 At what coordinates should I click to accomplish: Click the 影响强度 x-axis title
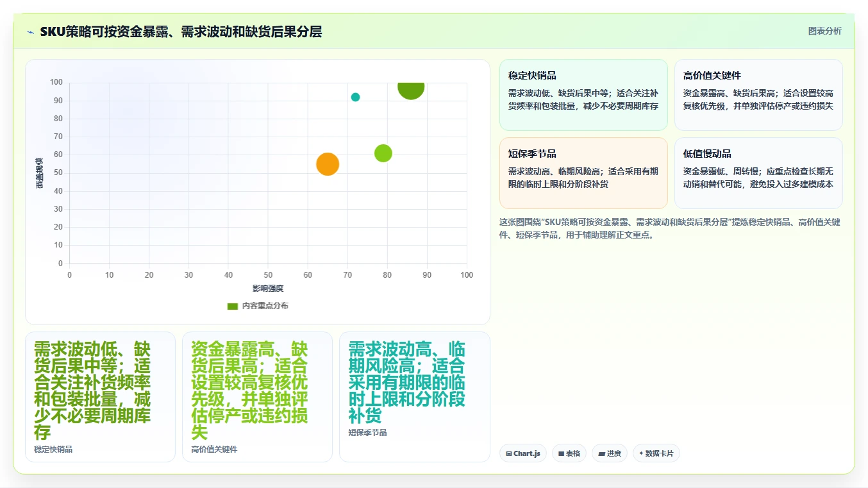pos(268,289)
